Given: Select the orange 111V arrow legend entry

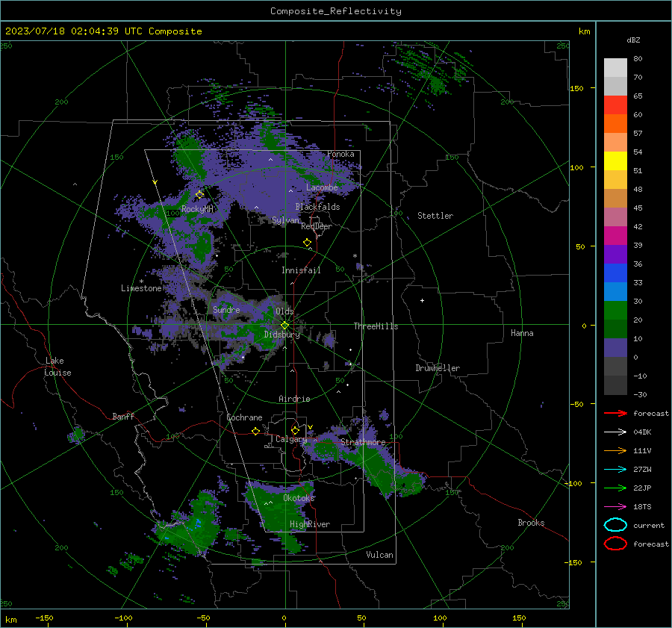Looking at the screenshot, I should pyautogui.click(x=615, y=450).
